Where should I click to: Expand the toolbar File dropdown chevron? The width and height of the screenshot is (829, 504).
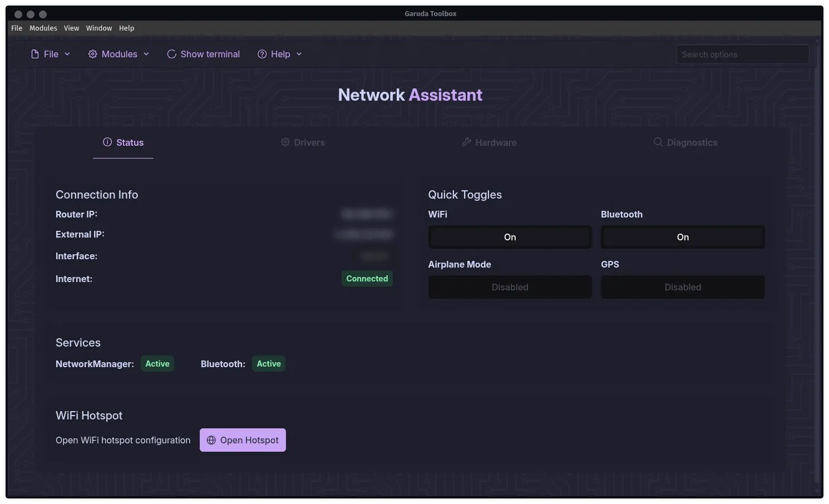[x=67, y=54]
